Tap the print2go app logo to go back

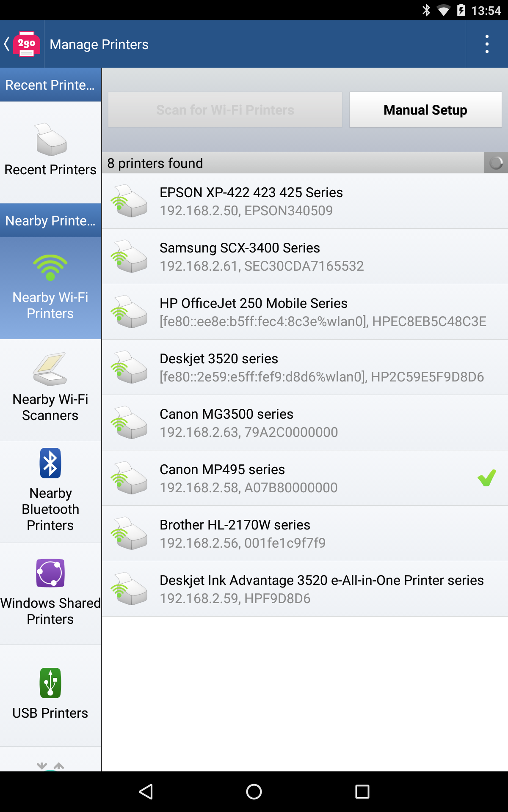click(26, 44)
